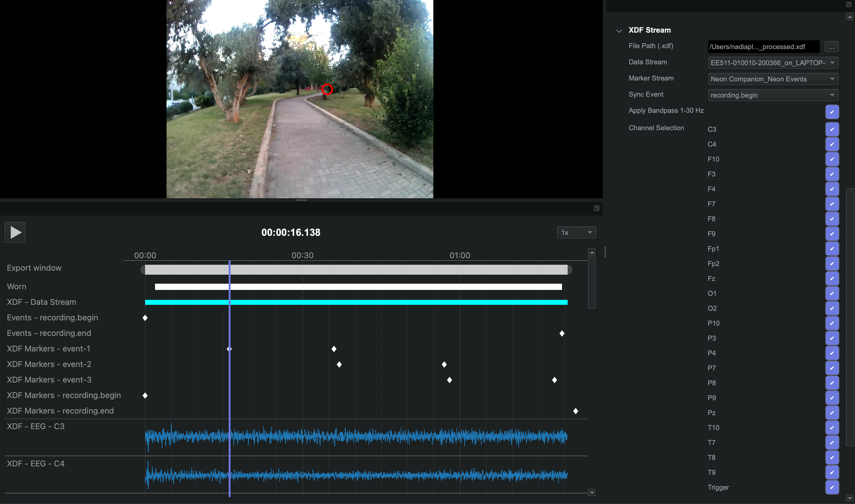Click the white Worn timeline bar
The width and height of the screenshot is (855, 504).
click(358, 286)
